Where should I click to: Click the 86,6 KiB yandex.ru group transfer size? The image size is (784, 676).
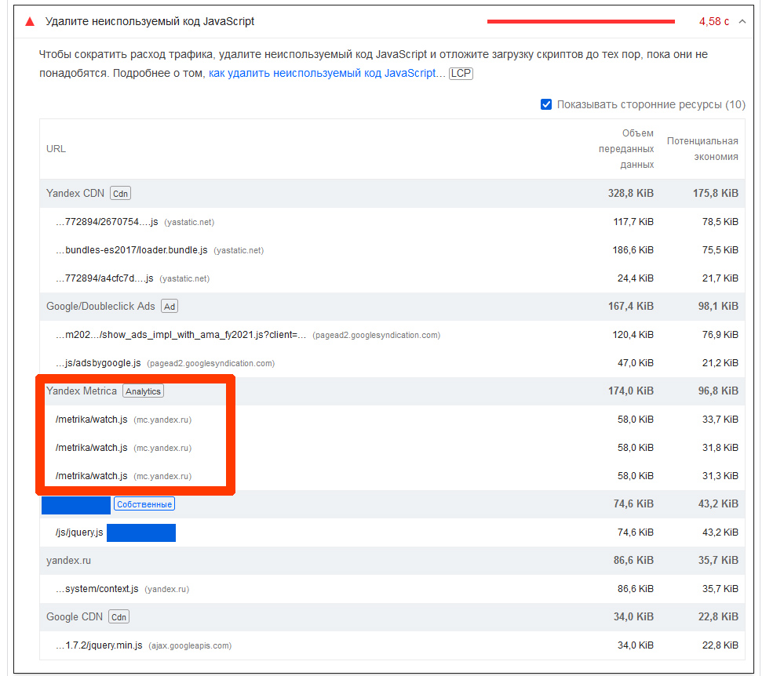tap(633, 561)
